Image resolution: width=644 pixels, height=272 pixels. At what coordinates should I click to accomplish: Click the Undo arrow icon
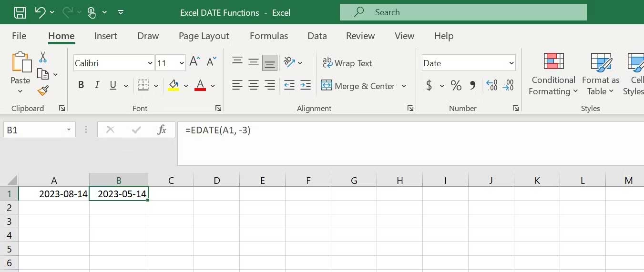[41, 12]
